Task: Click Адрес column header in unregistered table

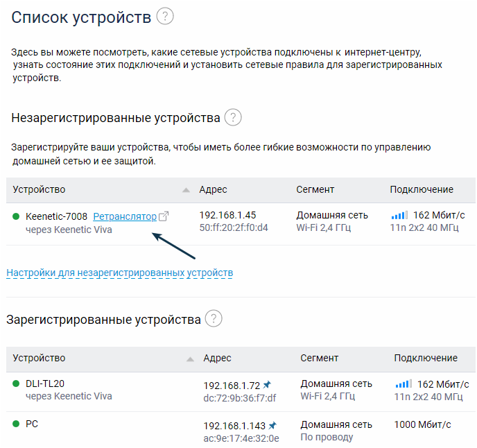Action: (213, 189)
